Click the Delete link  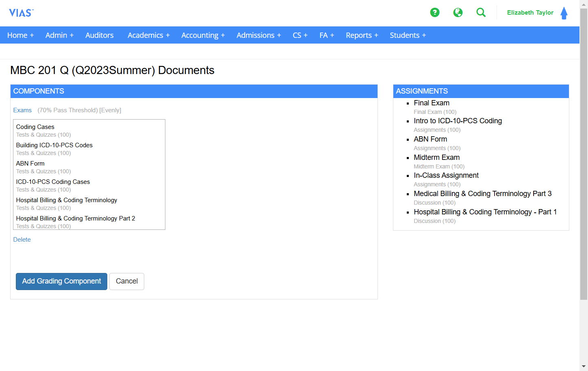(x=22, y=240)
